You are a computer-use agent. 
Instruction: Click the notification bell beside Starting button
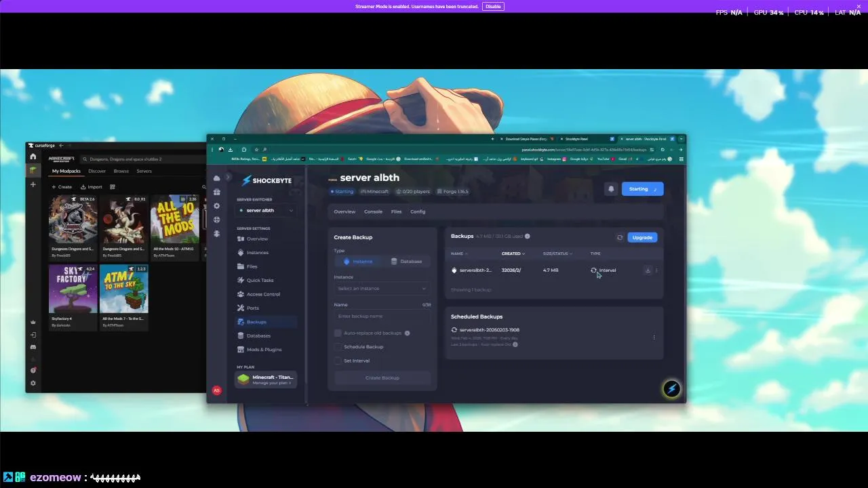coord(611,189)
